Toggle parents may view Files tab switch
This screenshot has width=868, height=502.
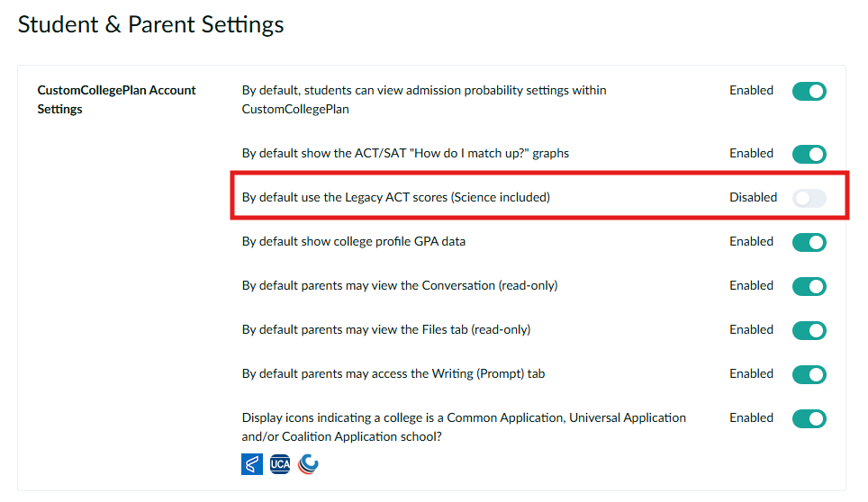click(x=809, y=330)
